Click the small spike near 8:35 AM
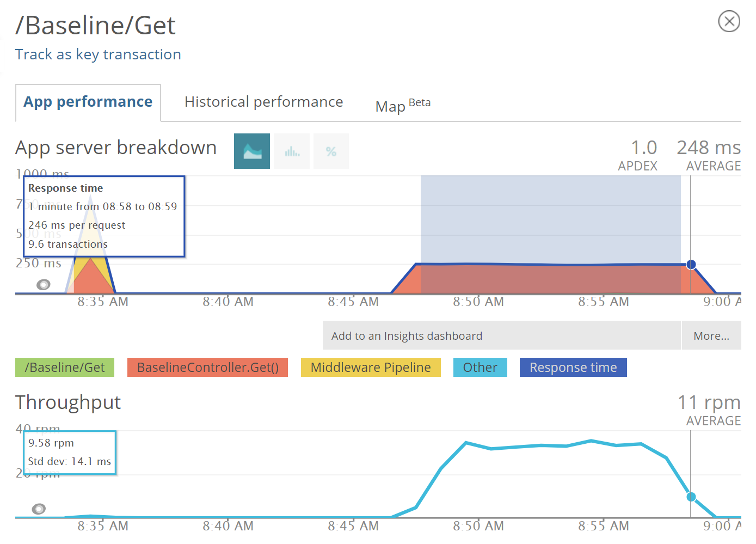Image resolution: width=756 pixels, height=544 pixels. click(90, 275)
